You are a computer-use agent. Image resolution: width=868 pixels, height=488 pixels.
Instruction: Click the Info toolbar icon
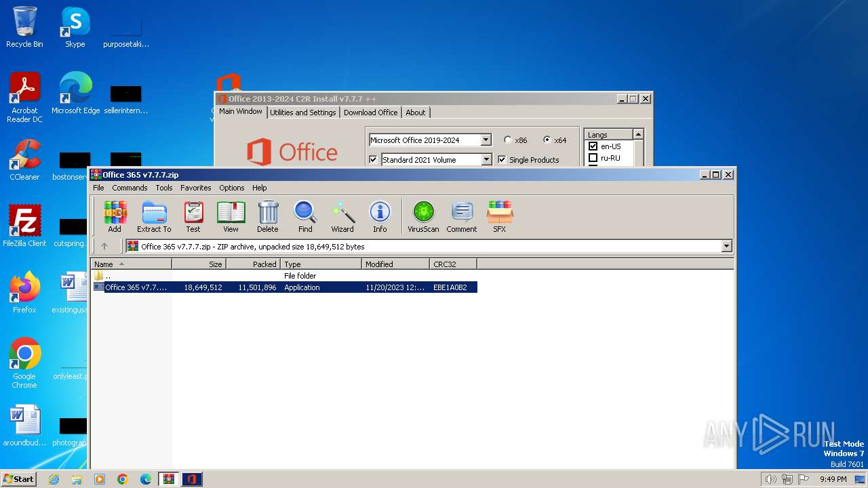coord(380,217)
